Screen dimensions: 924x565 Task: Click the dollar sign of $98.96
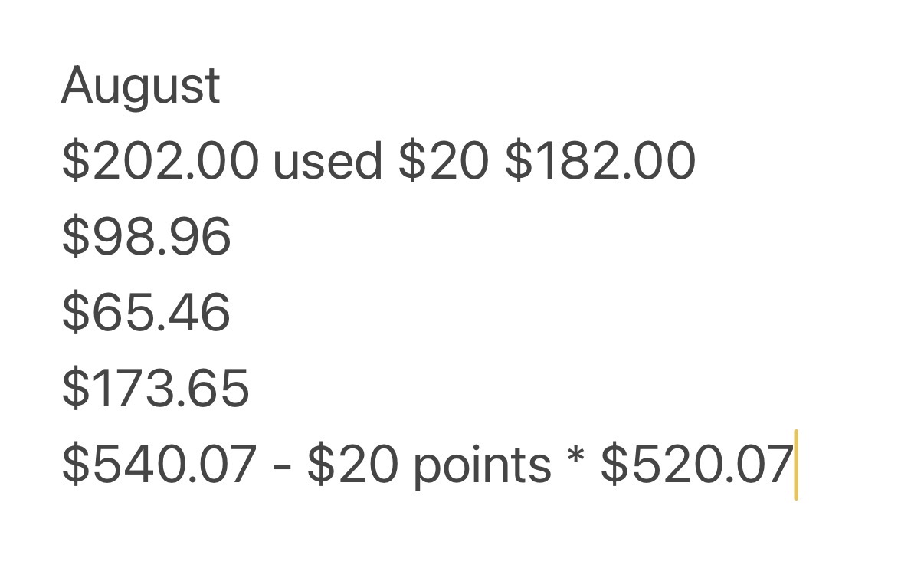click(75, 237)
